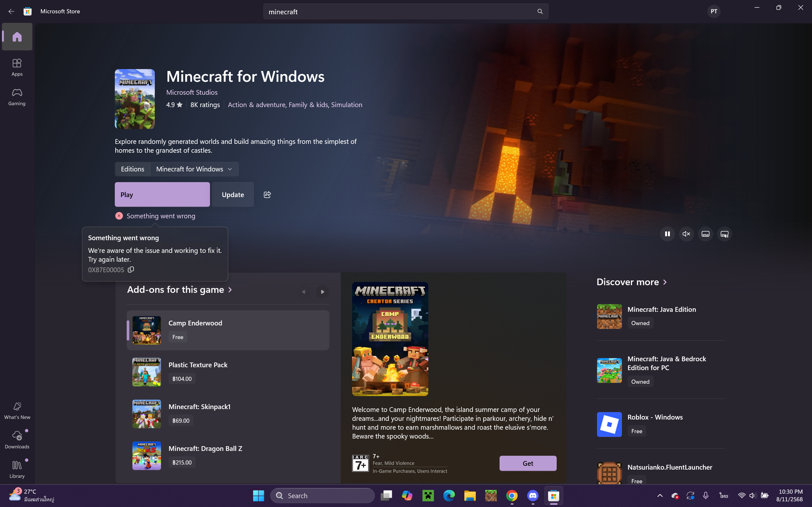Expand the Minecraft for Windows editions dropdown
This screenshot has height=507, width=812.
194,169
